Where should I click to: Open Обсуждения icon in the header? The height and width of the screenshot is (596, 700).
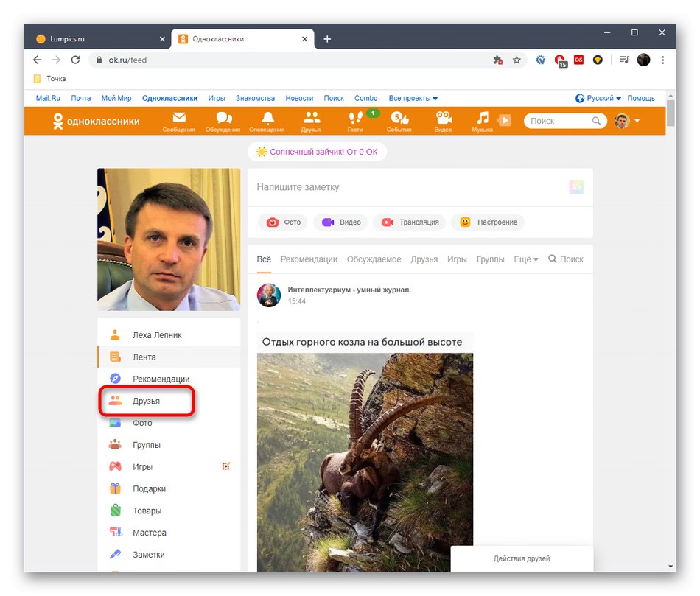223,120
